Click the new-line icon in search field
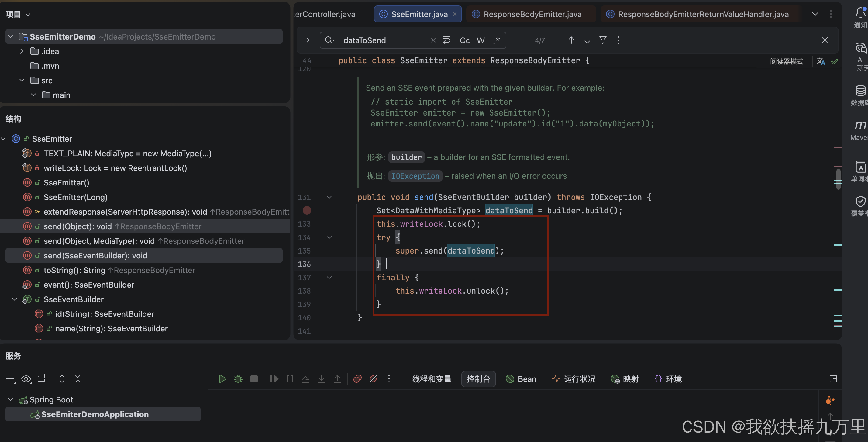 pos(447,40)
